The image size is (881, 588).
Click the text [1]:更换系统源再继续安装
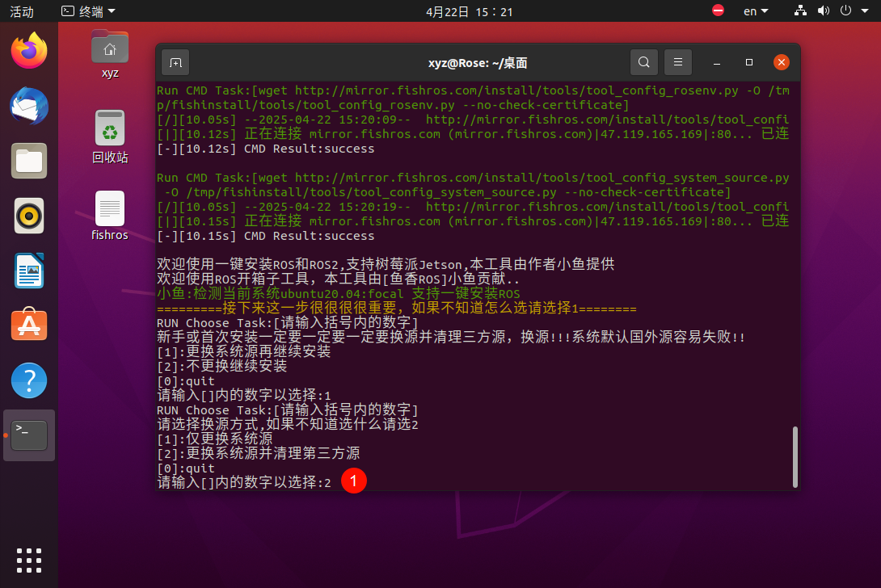point(244,351)
